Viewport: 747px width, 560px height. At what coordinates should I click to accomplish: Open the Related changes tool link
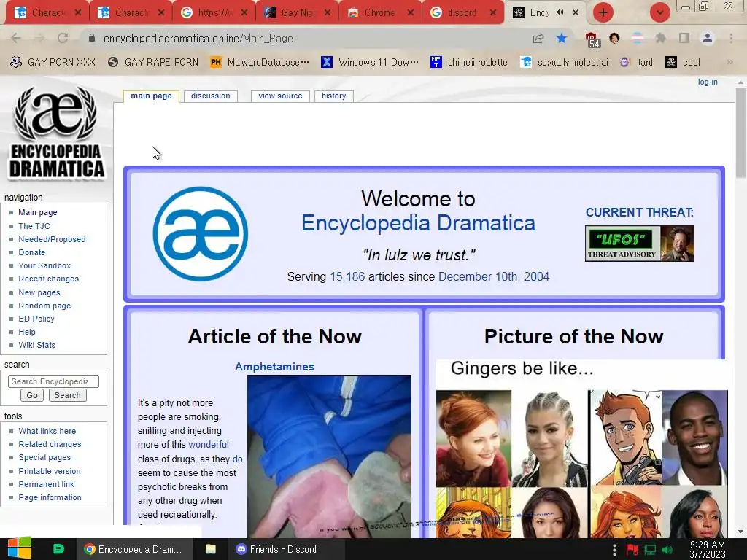point(50,444)
